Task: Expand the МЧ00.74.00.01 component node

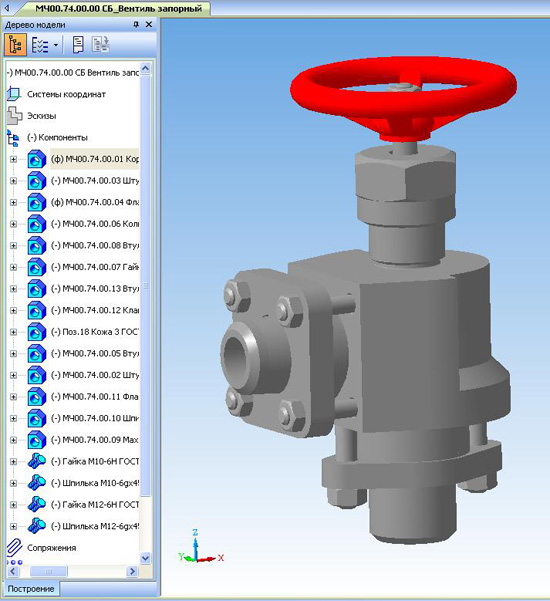Action: pyautogui.click(x=13, y=159)
